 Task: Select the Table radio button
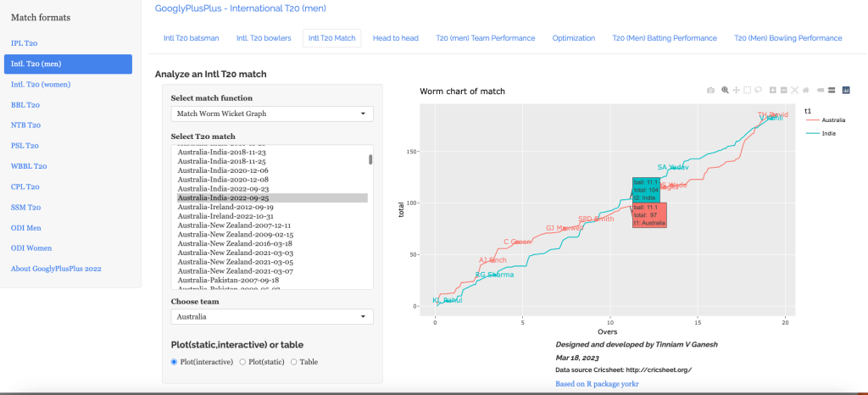[294, 362]
